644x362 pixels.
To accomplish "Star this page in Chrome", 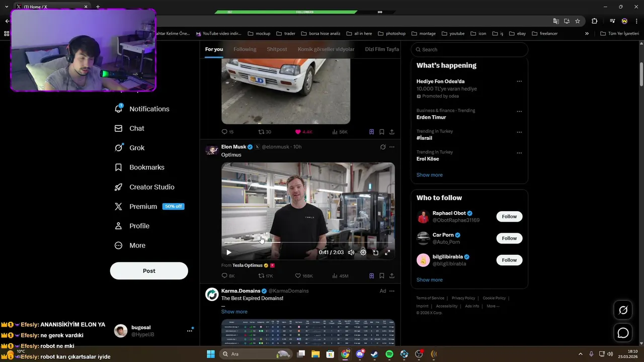I will coord(578,21).
